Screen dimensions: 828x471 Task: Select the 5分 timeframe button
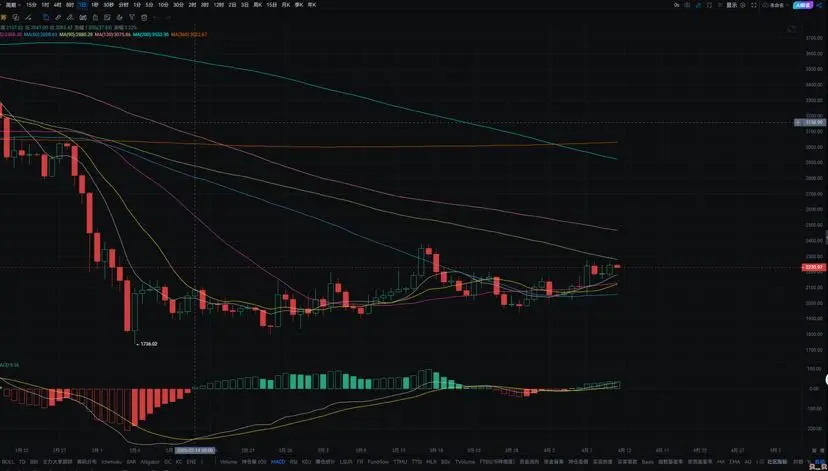(149, 5)
